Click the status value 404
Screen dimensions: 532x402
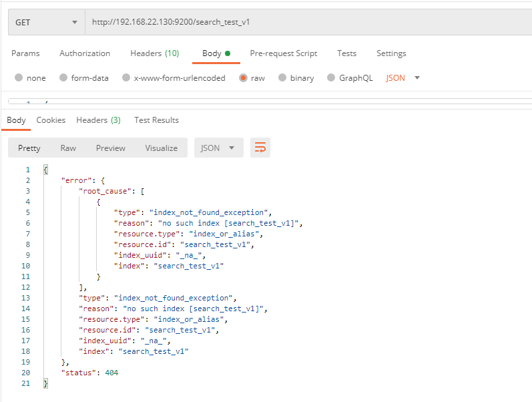[x=111, y=373]
